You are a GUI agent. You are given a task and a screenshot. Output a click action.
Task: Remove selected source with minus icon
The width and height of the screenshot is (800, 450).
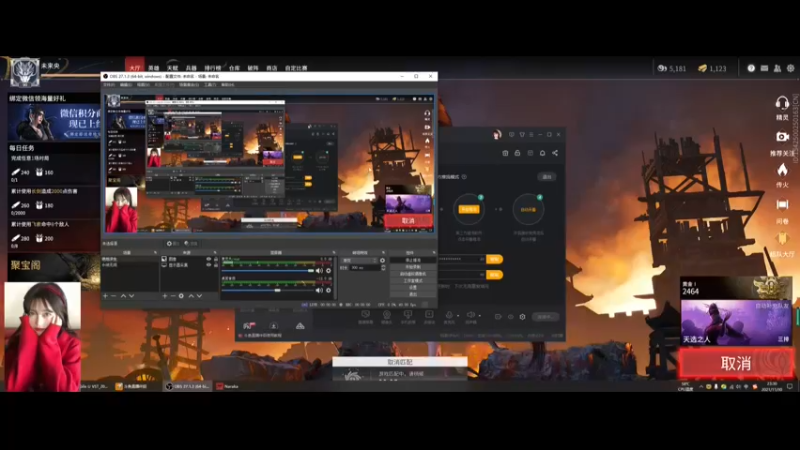click(173, 296)
